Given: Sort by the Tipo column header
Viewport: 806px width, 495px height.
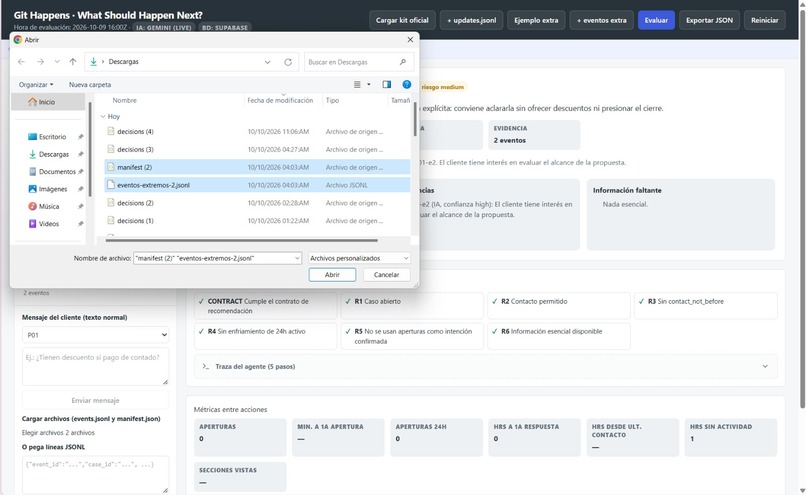Looking at the screenshot, I should point(332,101).
